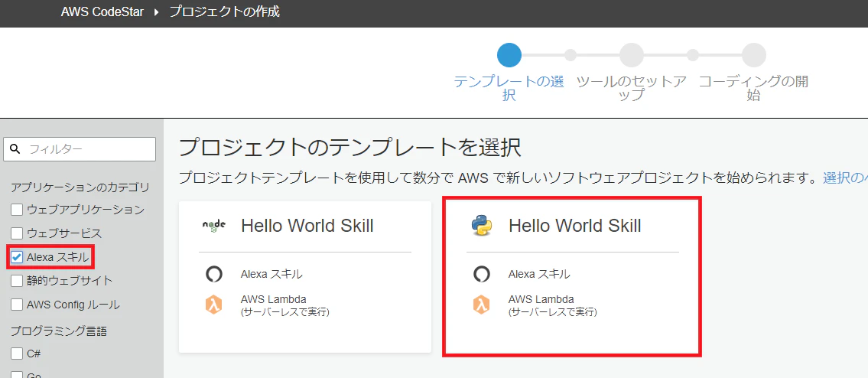Click the ツールのセットアップ step label
Image resolution: width=868 pixels, height=378 pixels.
[x=632, y=88]
